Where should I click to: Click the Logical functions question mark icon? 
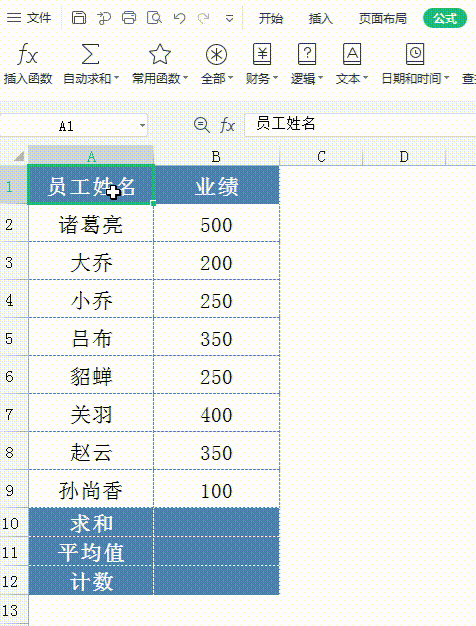point(307,54)
